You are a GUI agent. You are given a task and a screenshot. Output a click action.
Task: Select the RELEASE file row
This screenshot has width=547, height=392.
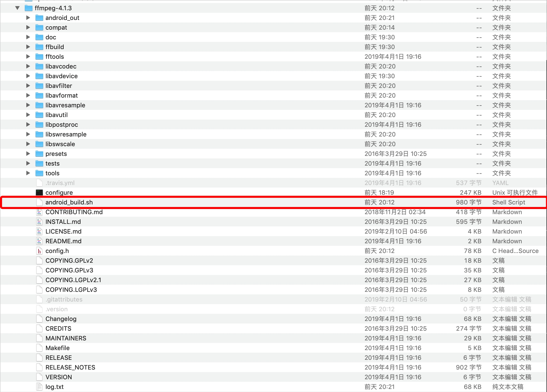point(273,358)
